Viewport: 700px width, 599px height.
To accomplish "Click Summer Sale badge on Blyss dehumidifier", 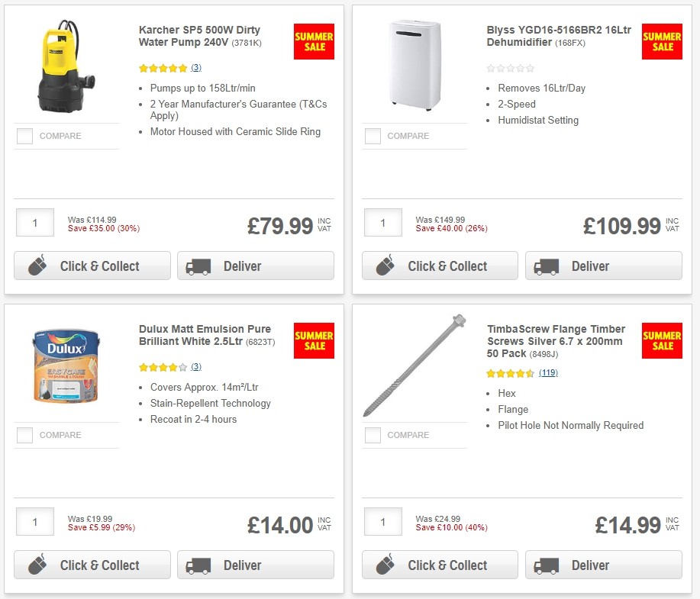I will [662, 41].
